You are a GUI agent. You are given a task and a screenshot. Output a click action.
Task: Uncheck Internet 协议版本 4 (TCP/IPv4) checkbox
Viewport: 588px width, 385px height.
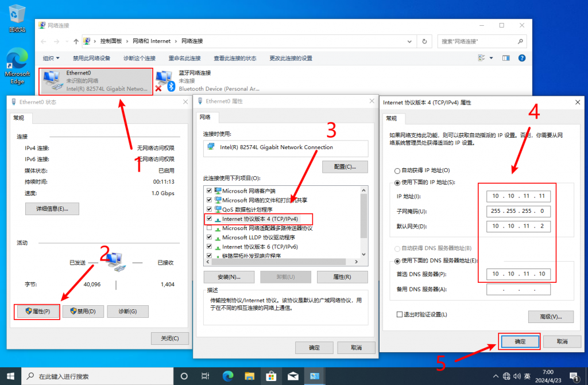(210, 219)
